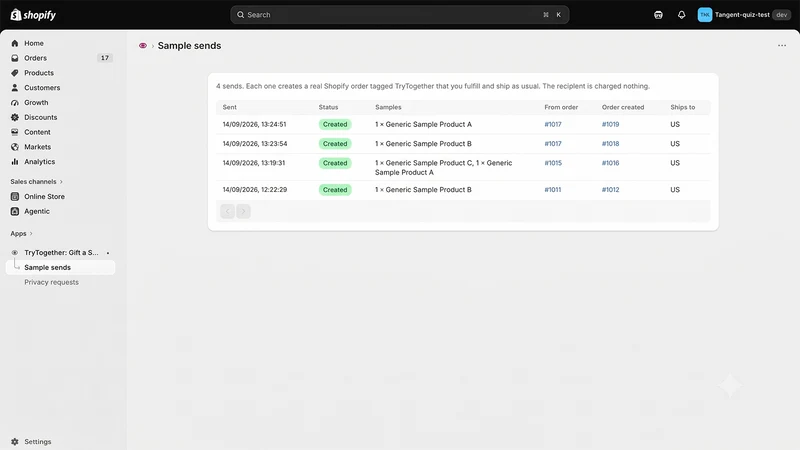The image size is (800, 450).
Task: Expand the Apps section
Action: pos(21,234)
